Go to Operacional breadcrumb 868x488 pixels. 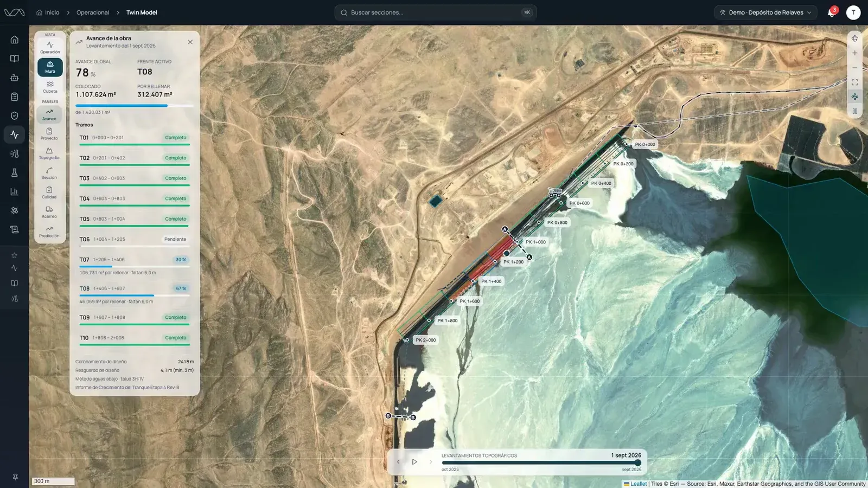(93, 12)
